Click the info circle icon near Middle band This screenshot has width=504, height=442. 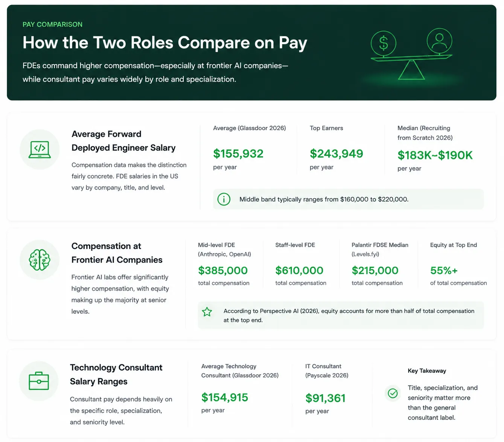[x=224, y=199]
